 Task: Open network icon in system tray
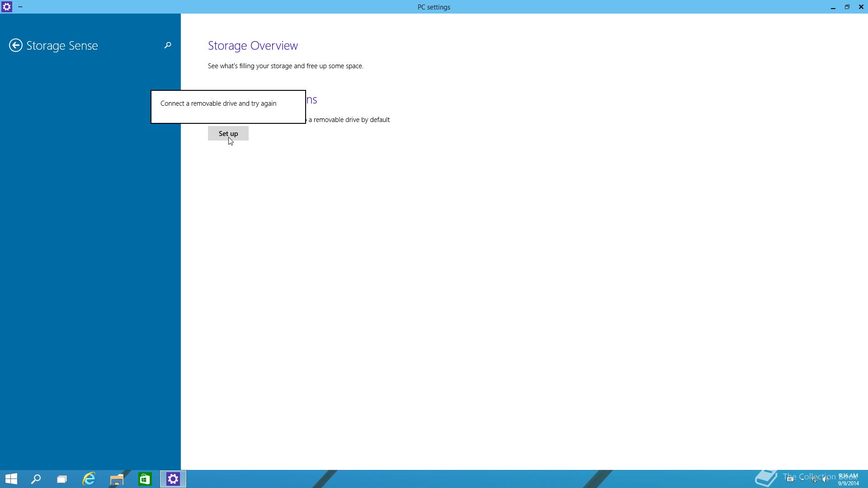pos(814,479)
